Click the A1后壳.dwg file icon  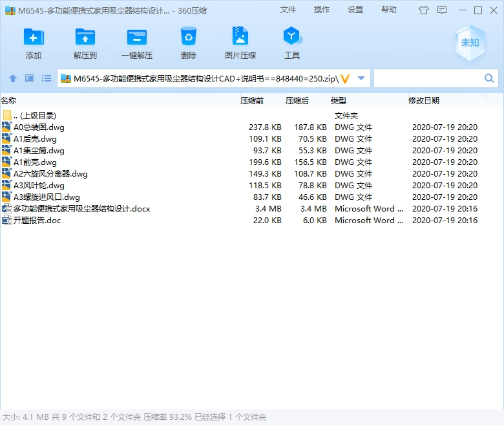pos(6,138)
